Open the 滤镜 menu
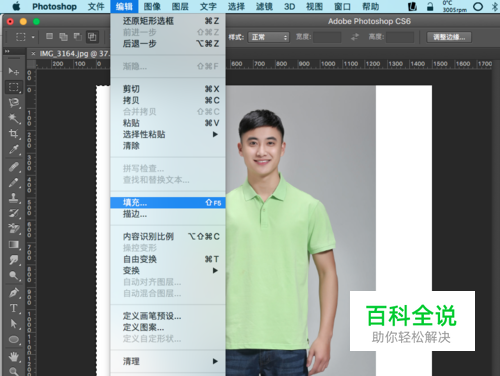 (x=264, y=6)
